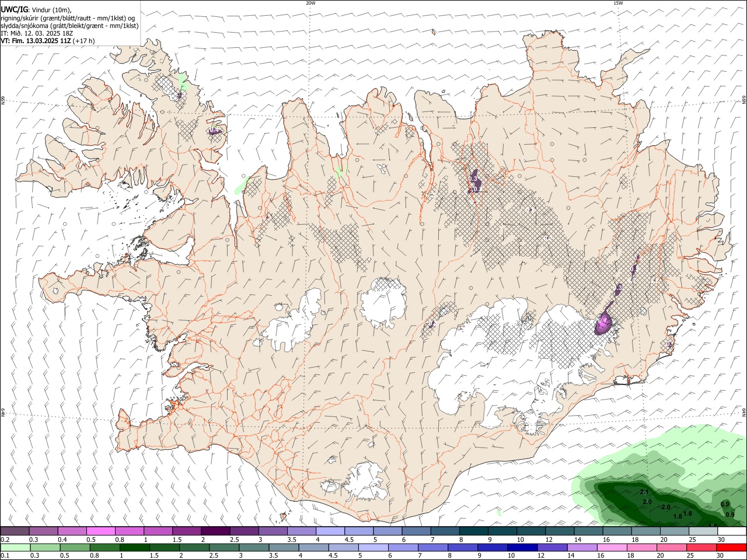Choose the darkest green 1 swatch in lower legend

(x=134, y=548)
